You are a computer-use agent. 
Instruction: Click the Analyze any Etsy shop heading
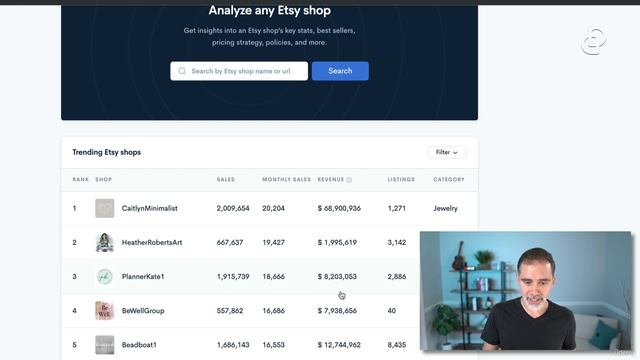269,11
